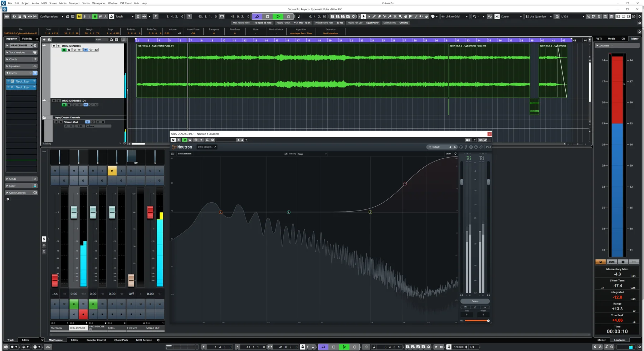The image size is (644, 351).
Task: Click the help question mark in Neutron
Action: pos(476,147)
